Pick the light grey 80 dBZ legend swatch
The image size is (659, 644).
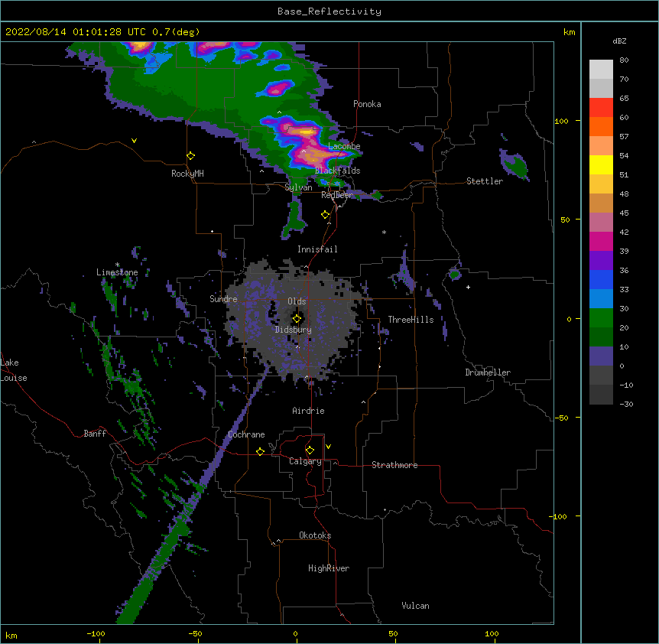[601, 70]
